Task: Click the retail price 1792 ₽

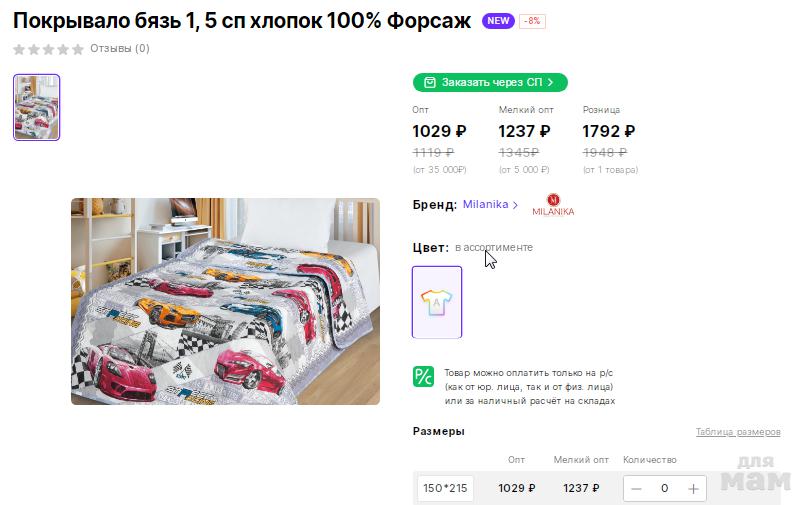Action: (x=609, y=131)
